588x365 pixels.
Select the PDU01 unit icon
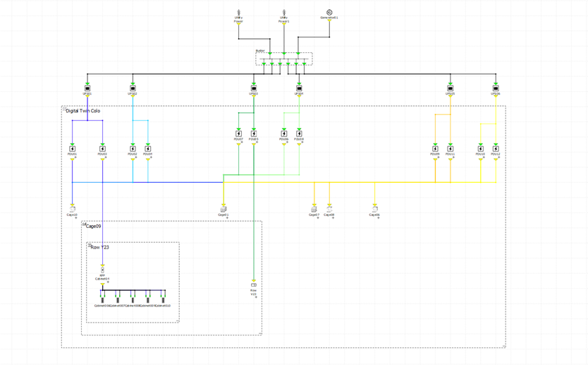coord(72,148)
